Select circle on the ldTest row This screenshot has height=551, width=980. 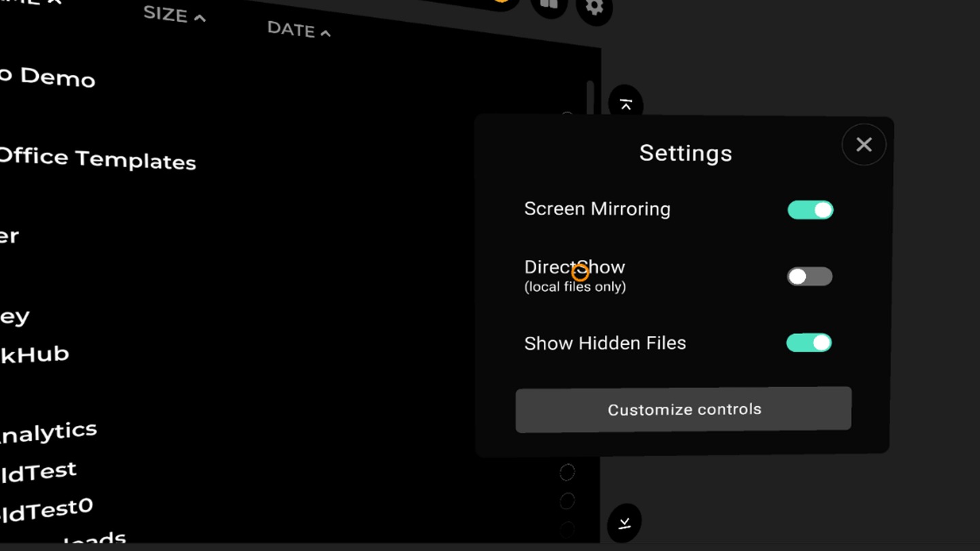tap(567, 471)
